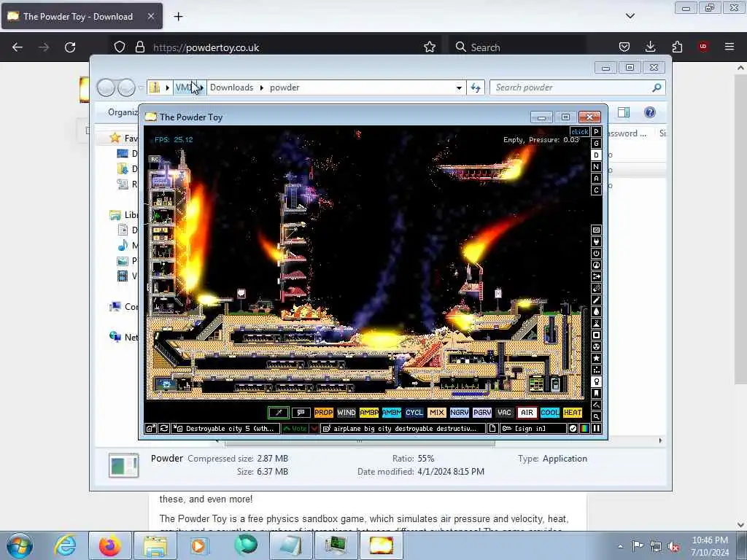Image resolution: width=747 pixels, height=560 pixels.
Task: Open Internet Explorer from taskbar
Action: point(65,545)
